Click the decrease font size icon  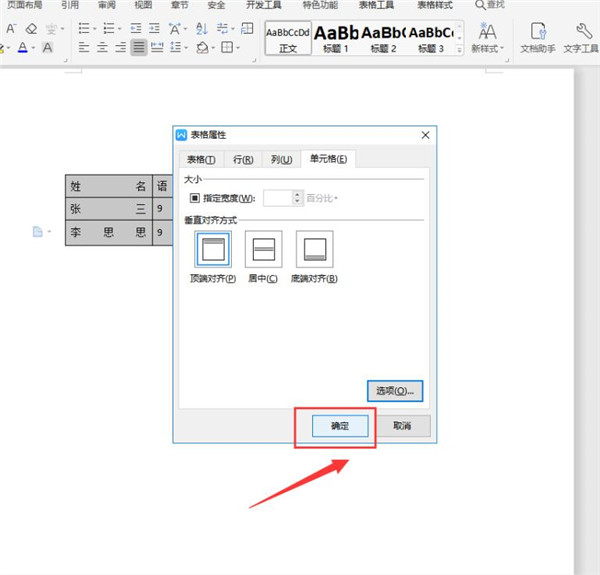click(11, 29)
